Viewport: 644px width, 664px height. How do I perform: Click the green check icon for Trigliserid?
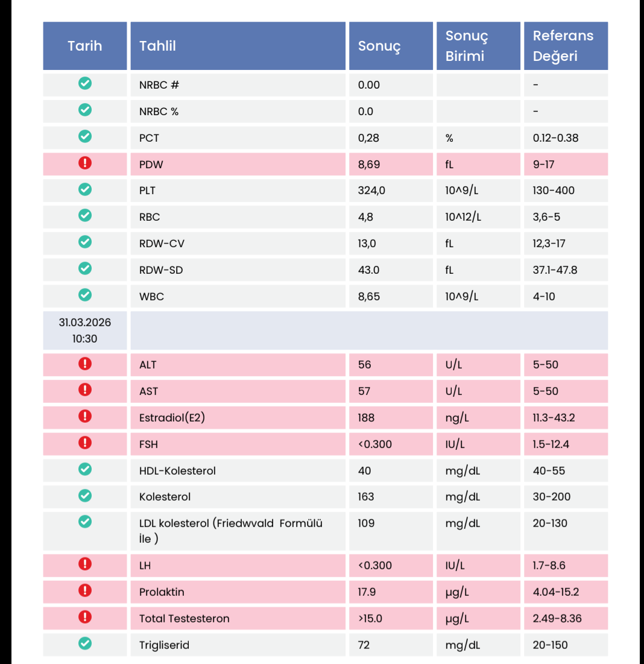[x=85, y=644]
